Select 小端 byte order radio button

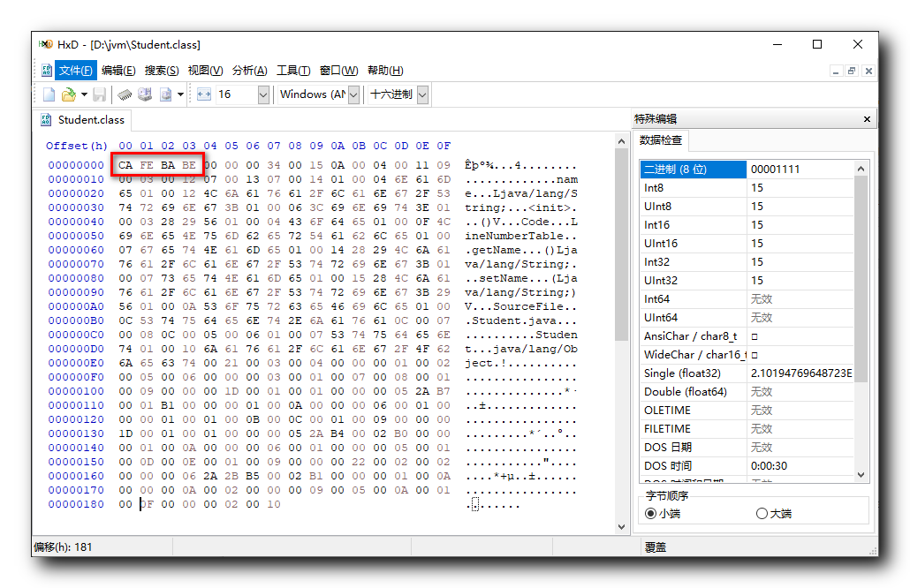650,514
